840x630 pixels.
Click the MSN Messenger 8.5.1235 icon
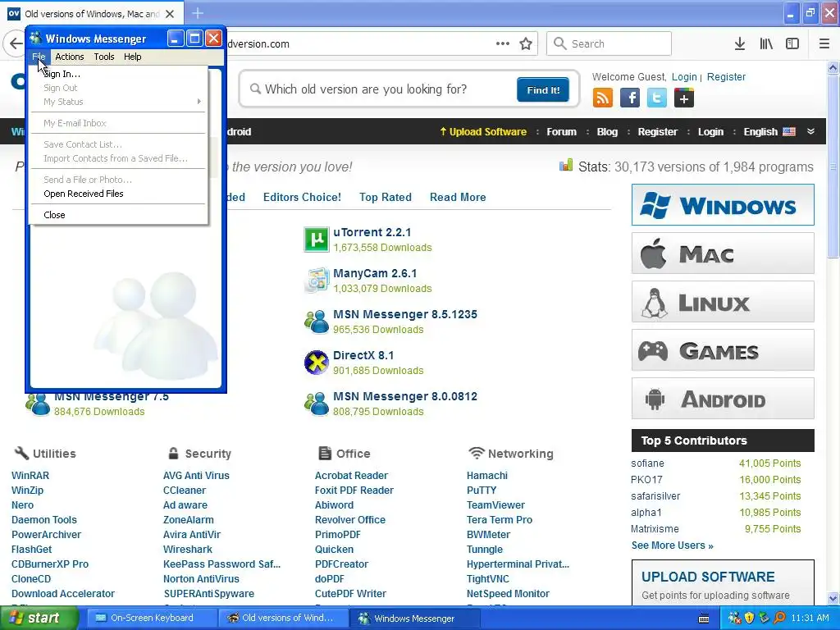(316, 322)
